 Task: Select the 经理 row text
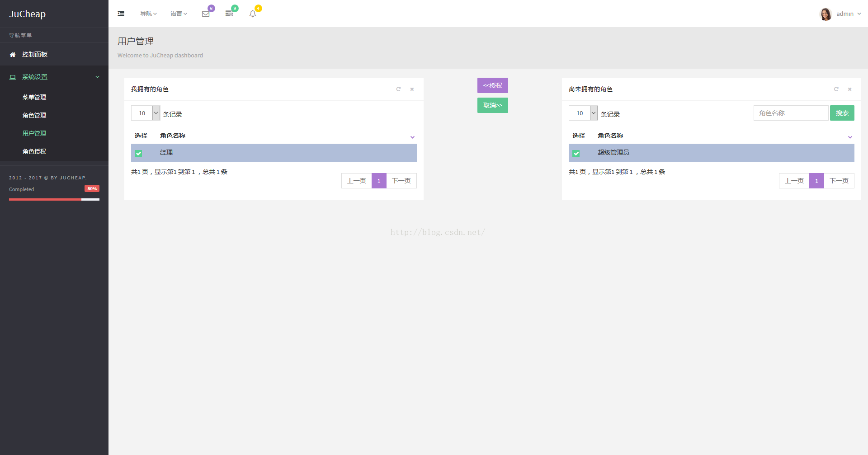click(166, 153)
